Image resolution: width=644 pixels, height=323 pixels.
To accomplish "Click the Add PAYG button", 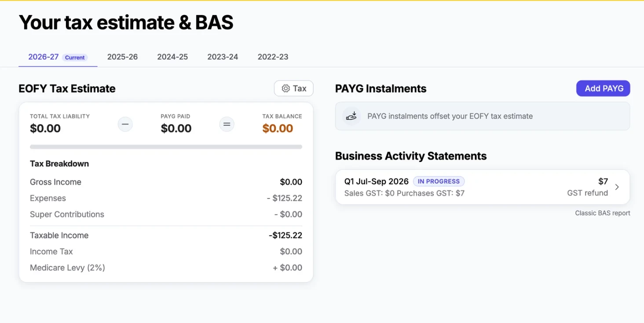I will tap(603, 88).
